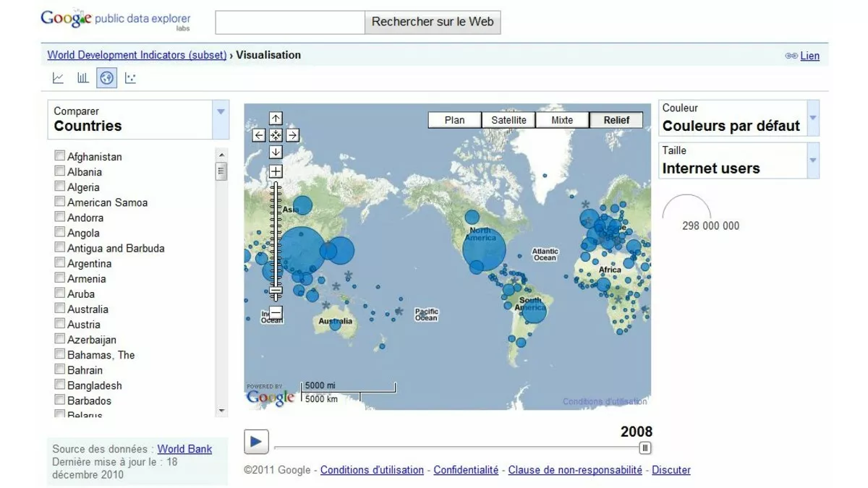Screen dimensions: 868x488
Task: Check the Armenia checkbox
Action: tap(60, 278)
